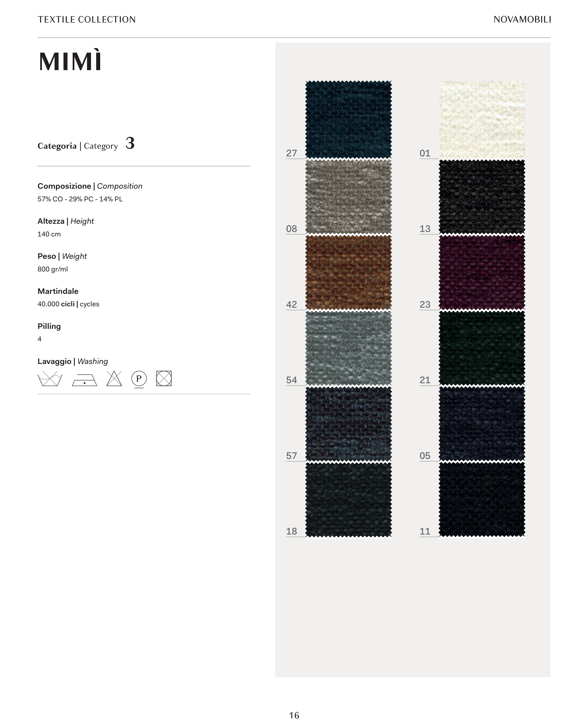Select the navy blue swatch 05

482,424
